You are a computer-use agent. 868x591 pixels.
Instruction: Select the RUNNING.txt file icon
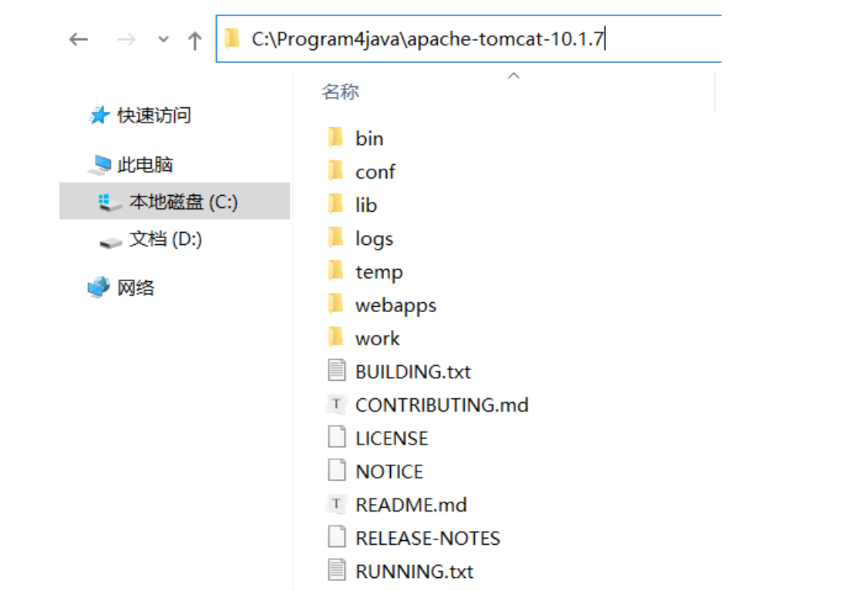(x=337, y=570)
